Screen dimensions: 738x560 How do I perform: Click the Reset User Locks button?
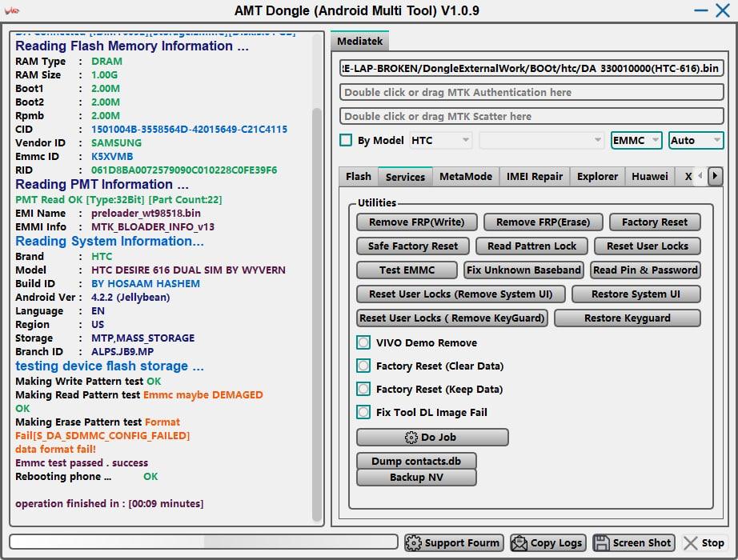click(x=648, y=246)
